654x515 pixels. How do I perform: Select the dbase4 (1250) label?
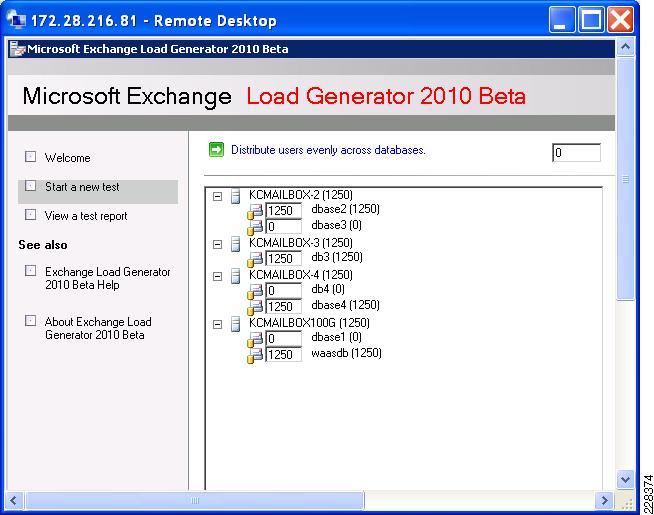point(345,305)
